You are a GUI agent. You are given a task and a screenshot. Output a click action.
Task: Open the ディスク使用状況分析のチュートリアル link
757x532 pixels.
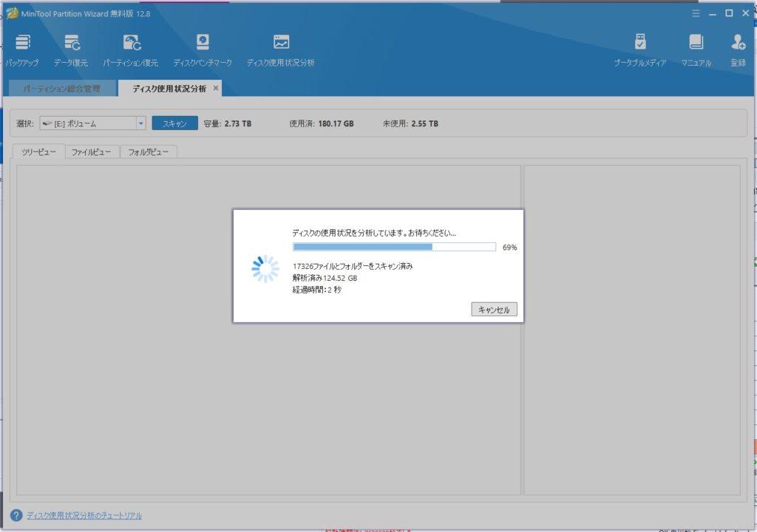tap(84, 516)
